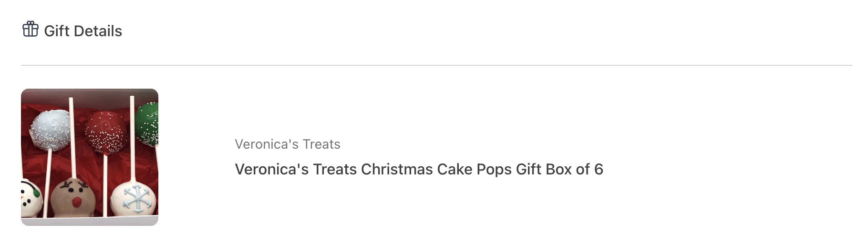Screen dimensions: 868x244
Task: Click the red sprinkled cake pop
Action: pyautogui.click(x=106, y=132)
